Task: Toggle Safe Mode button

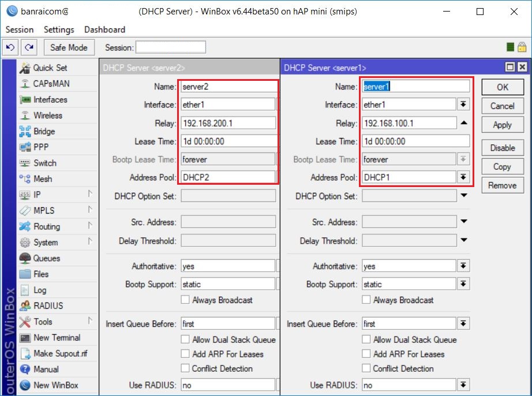Action: click(69, 47)
